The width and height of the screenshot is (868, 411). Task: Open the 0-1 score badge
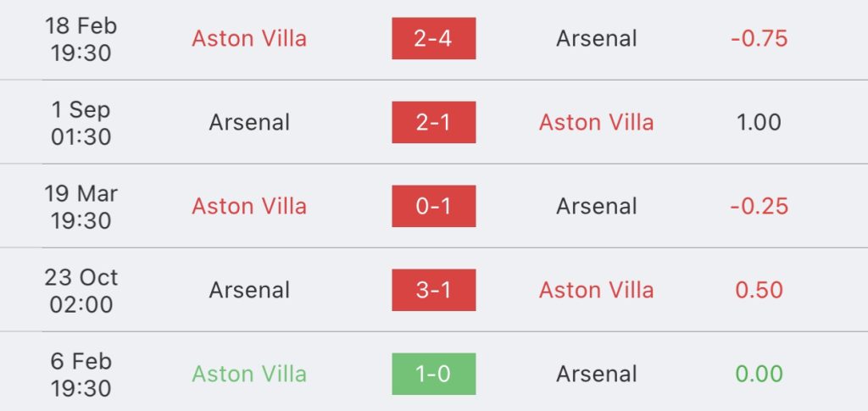433,206
